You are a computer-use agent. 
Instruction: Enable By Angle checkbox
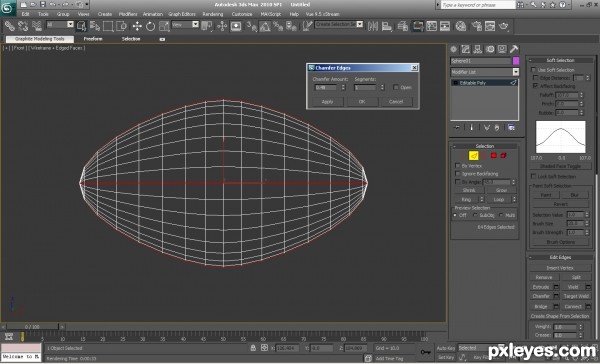tap(458, 182)
